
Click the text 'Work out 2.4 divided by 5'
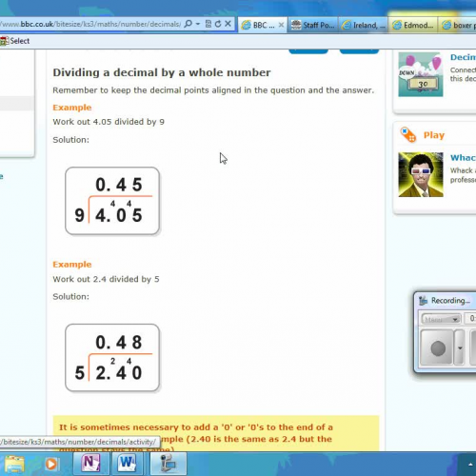pos(106,279)
